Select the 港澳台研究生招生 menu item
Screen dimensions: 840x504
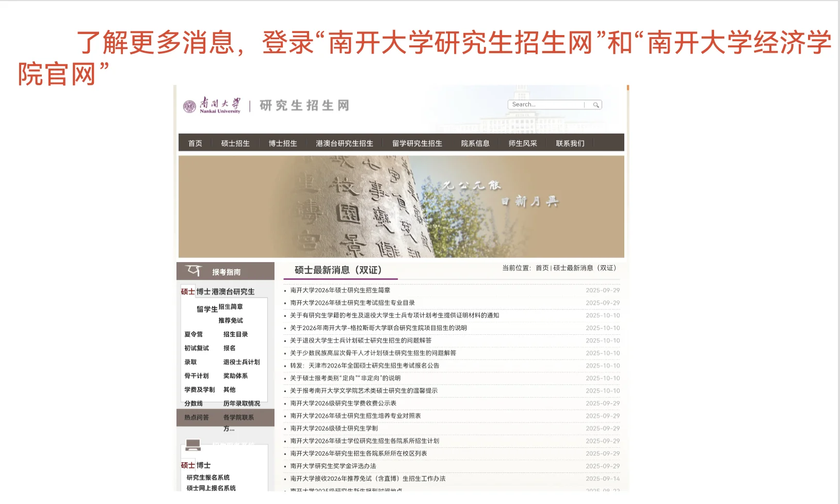(x=345, y=143)
